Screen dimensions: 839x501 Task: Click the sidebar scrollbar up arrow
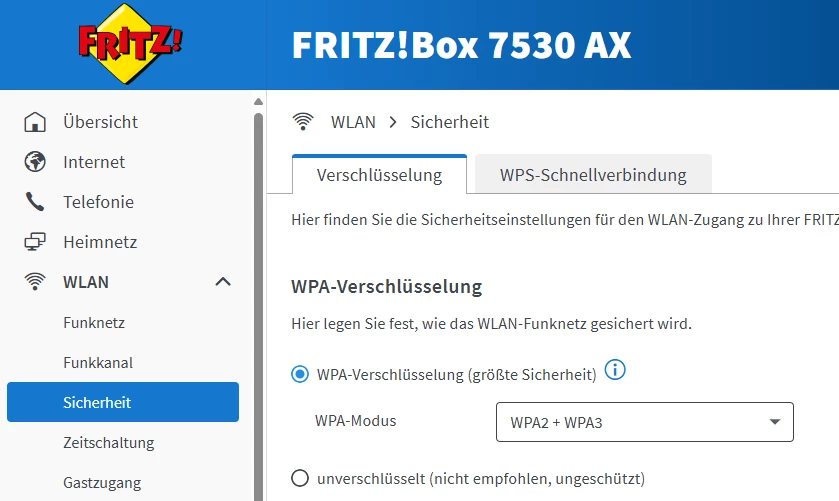[258, 102]
